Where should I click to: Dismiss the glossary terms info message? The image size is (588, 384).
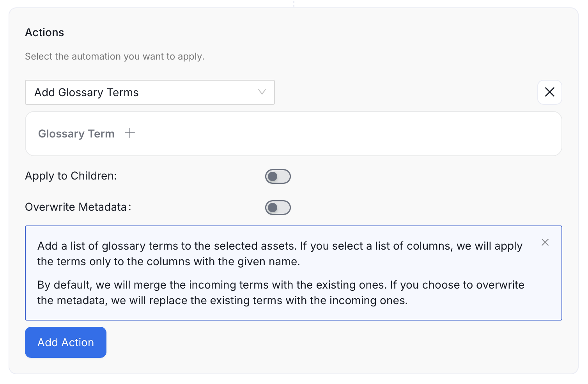point(545,242)
